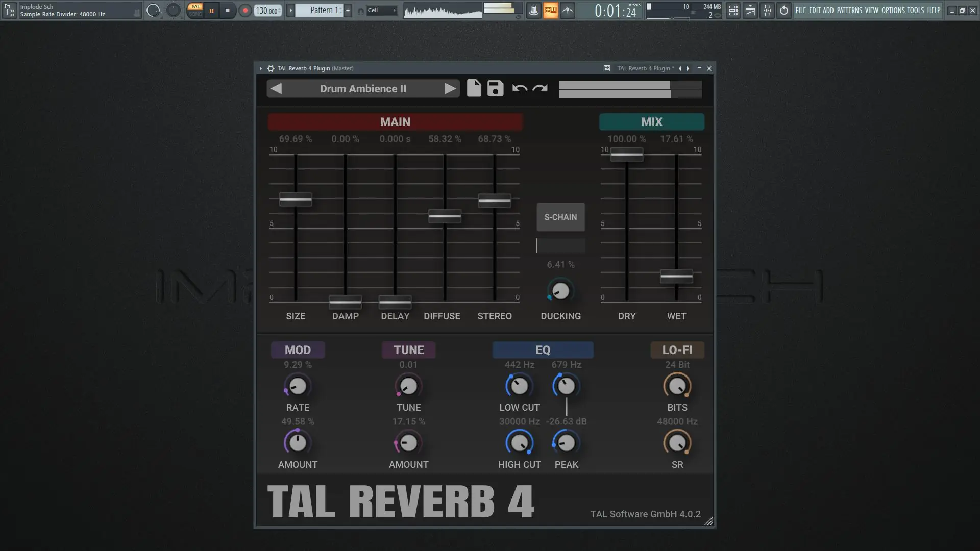This screenshot has width=980, height=551.
Task: Click the tempo 130.000 field
Action: coord(266,11)
